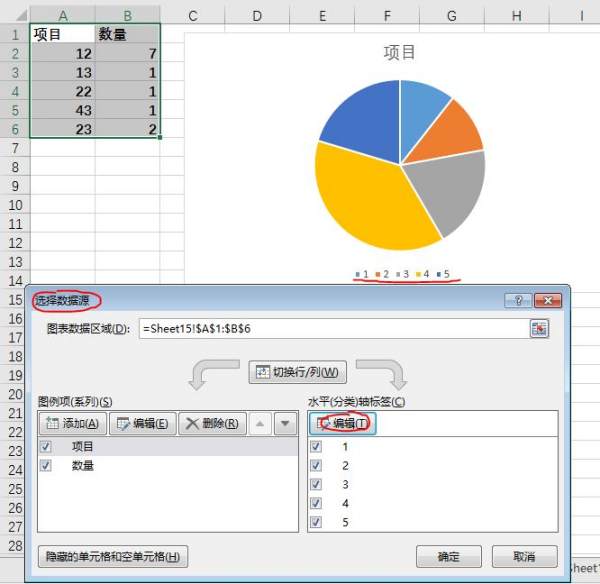The height and width of the screenshot is (584, 600).
Task: Click legend entry 5 in the chart
Action: coord(443,274)
